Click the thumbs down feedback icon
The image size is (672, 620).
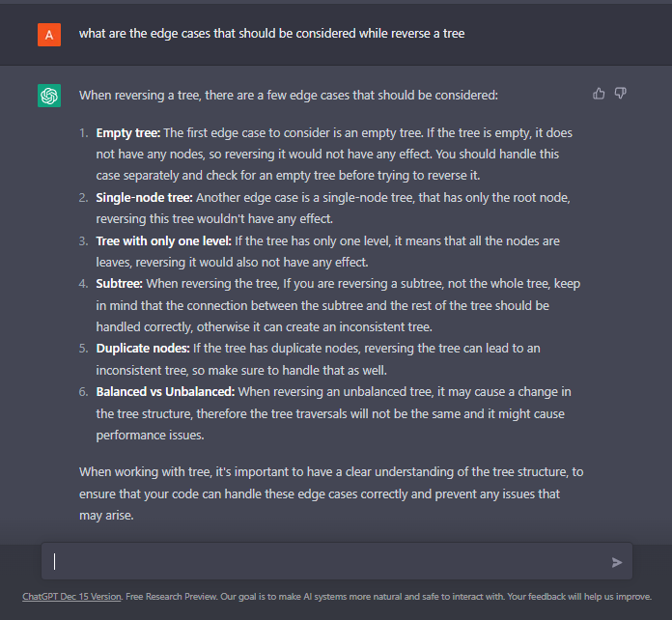621,94
